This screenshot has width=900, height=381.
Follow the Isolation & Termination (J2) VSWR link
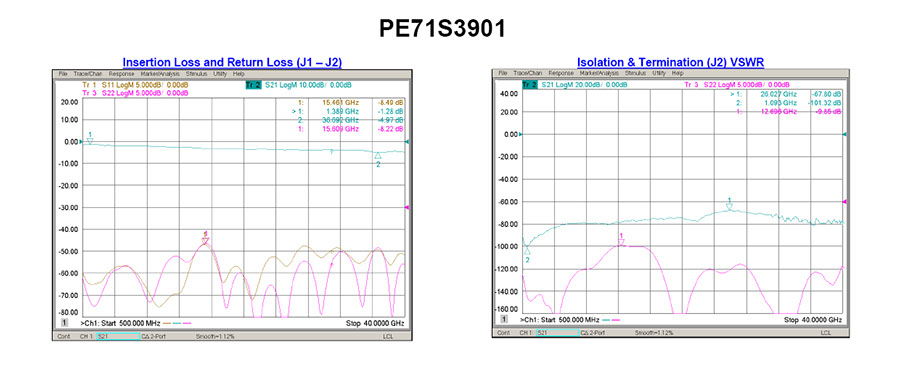[670, 63]
